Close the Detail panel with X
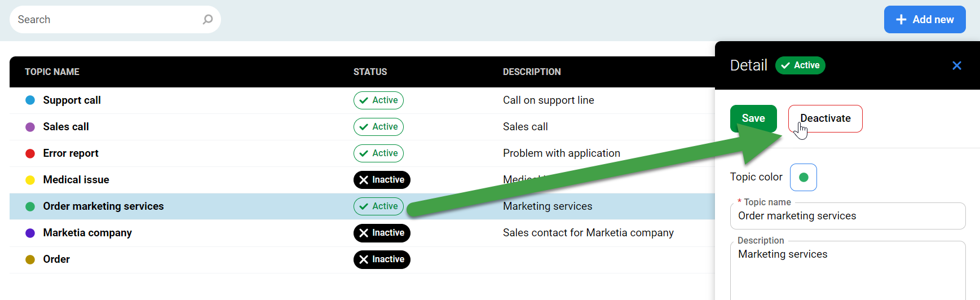 tap(956, 66)
